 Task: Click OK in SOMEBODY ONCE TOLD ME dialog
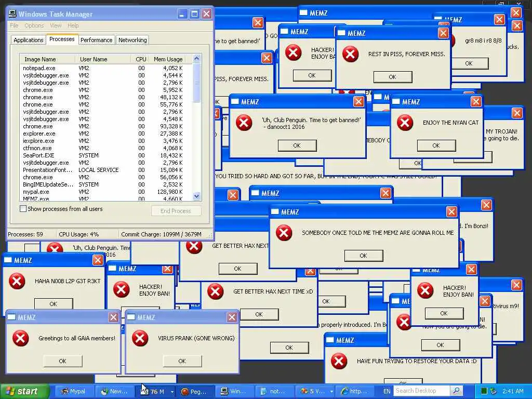pos(363,256)
